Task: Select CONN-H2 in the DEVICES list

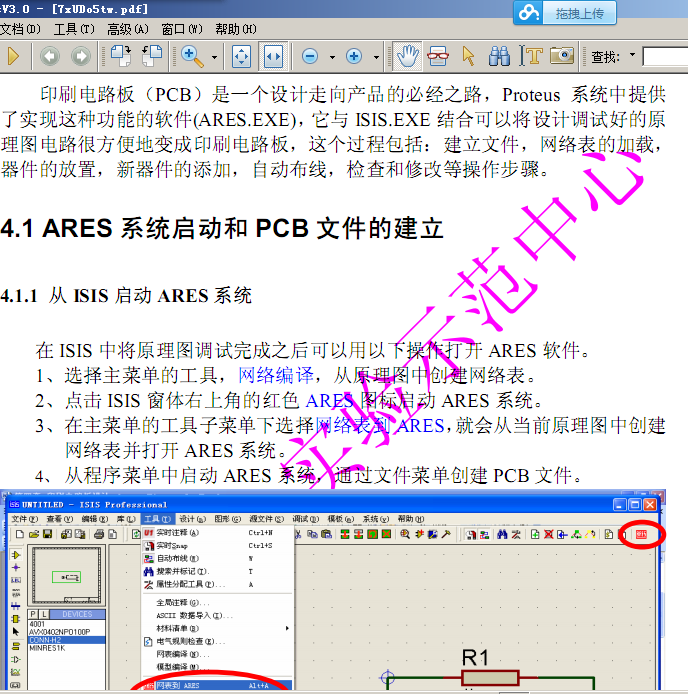Action: pos(67,640)
